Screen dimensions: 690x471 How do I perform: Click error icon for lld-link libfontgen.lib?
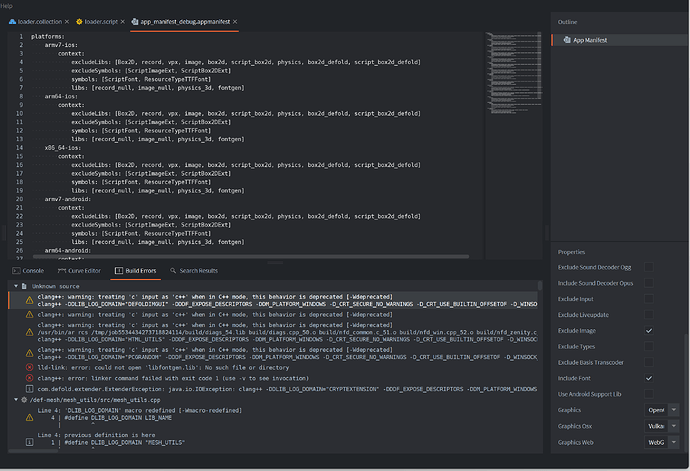pos(29,367)
